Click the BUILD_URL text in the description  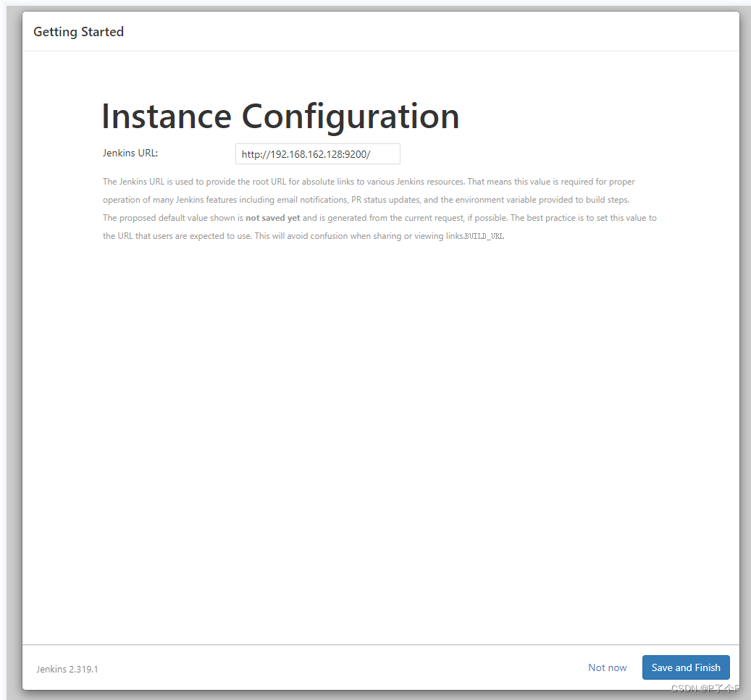click(x=484, y=236)
